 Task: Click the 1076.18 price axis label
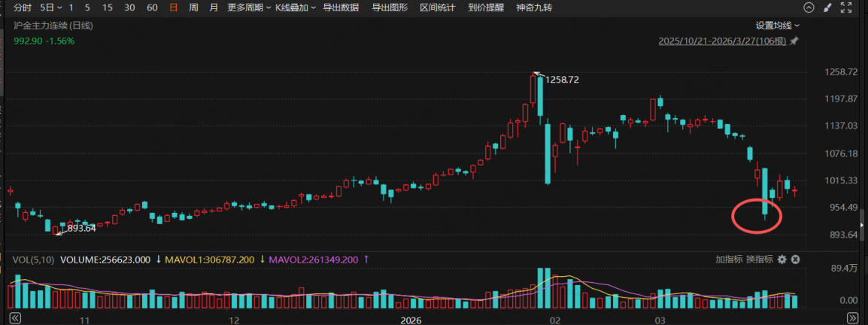[841, 153]
